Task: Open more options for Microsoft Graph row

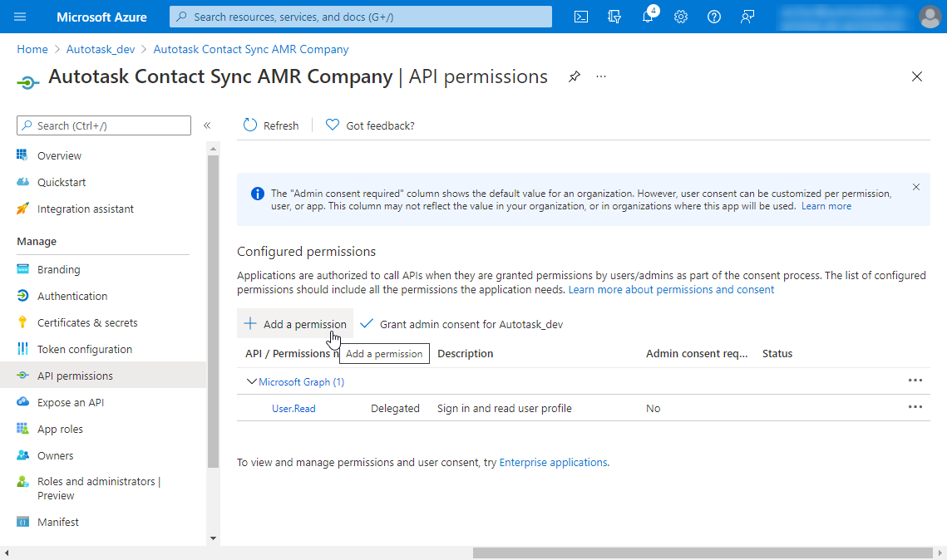Action: point(915,381)
